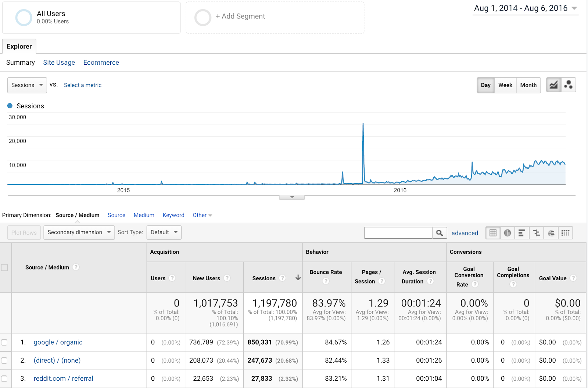Select the percentage pie chart view icon
The height and width of the screenshot is (388, 588).
(x=508, y=233)
